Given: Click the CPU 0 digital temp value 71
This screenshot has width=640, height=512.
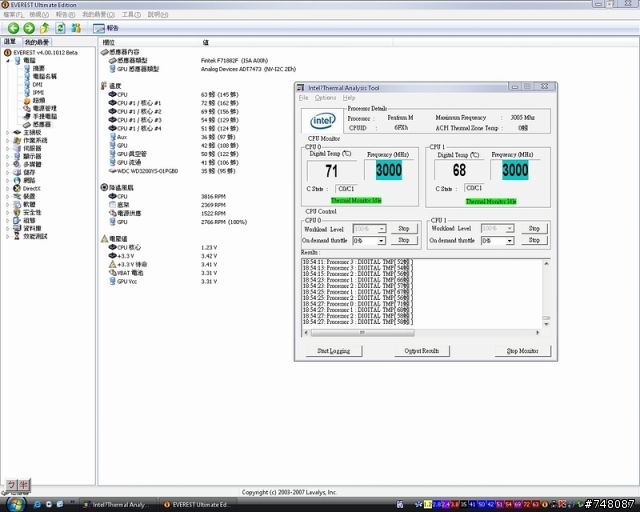Looking at the screenshot, I should (x=331, y=171).
